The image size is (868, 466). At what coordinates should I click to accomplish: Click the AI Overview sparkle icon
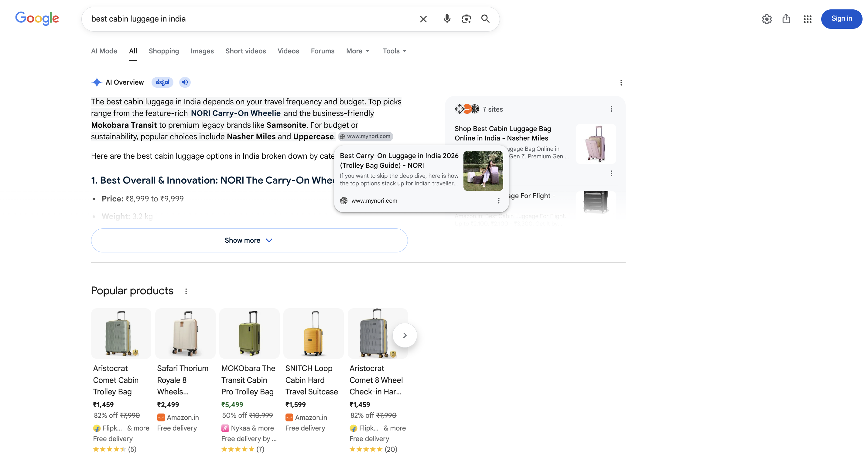97,82
